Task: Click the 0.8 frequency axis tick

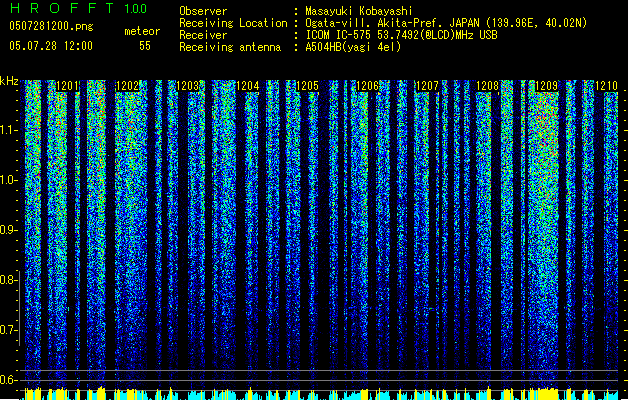Action: 9,280
